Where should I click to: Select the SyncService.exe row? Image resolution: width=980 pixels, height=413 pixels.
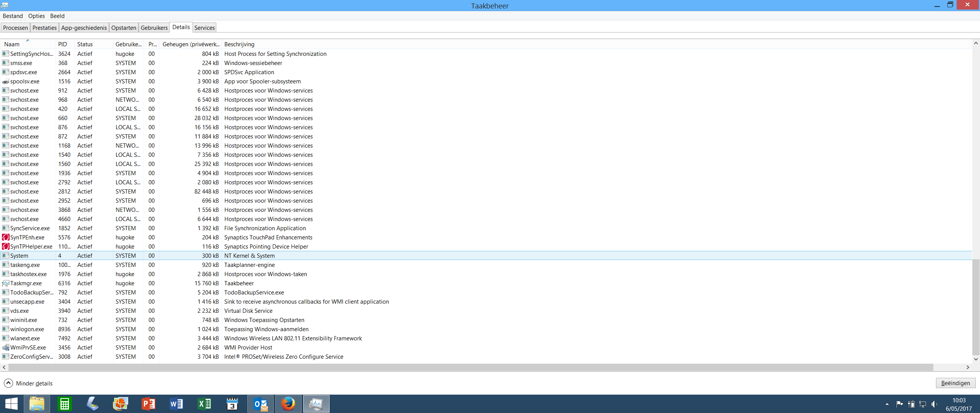coord(486,228)
